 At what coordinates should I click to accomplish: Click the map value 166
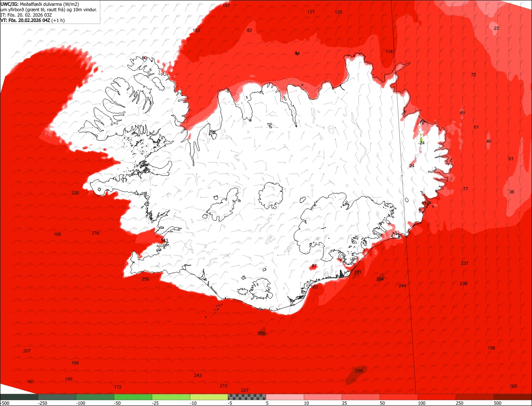pos(57,234)
